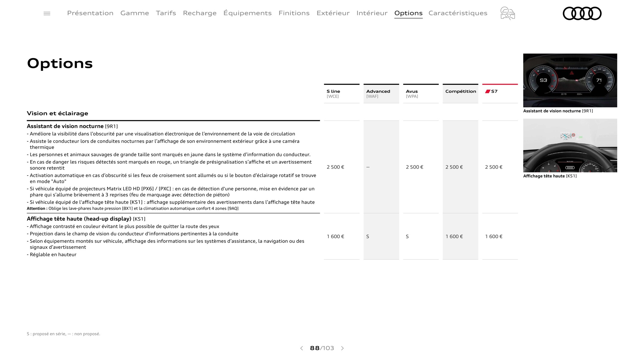
Task: Open the Extérieur tab
Action: [x=333, y=13]
